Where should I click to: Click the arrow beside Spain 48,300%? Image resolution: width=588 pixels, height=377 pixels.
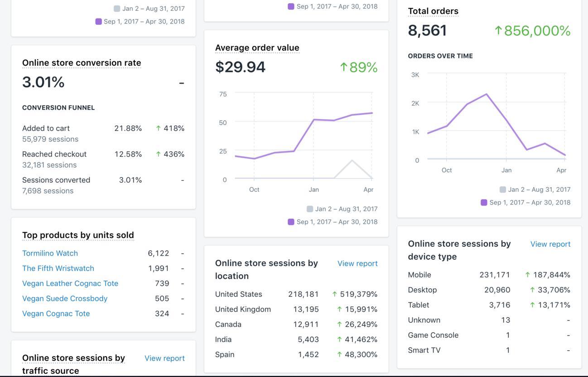(339, 354)
